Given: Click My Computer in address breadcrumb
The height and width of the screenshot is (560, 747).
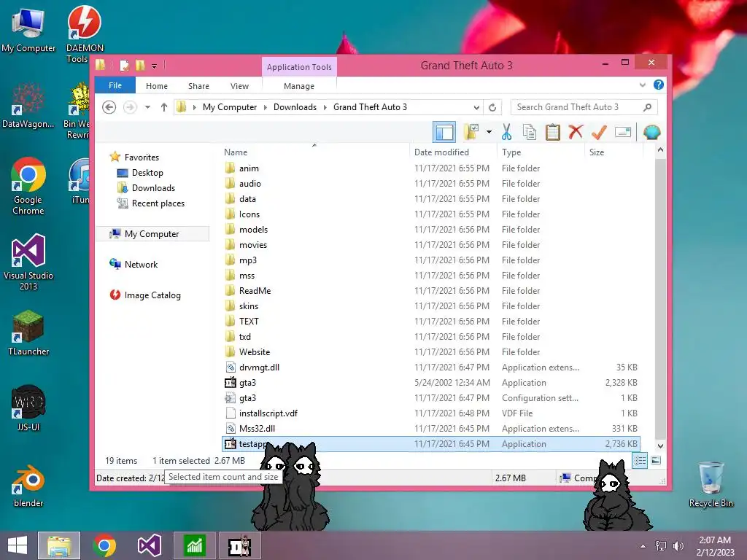Looking at the screenshot, I should tap(230, 107).
